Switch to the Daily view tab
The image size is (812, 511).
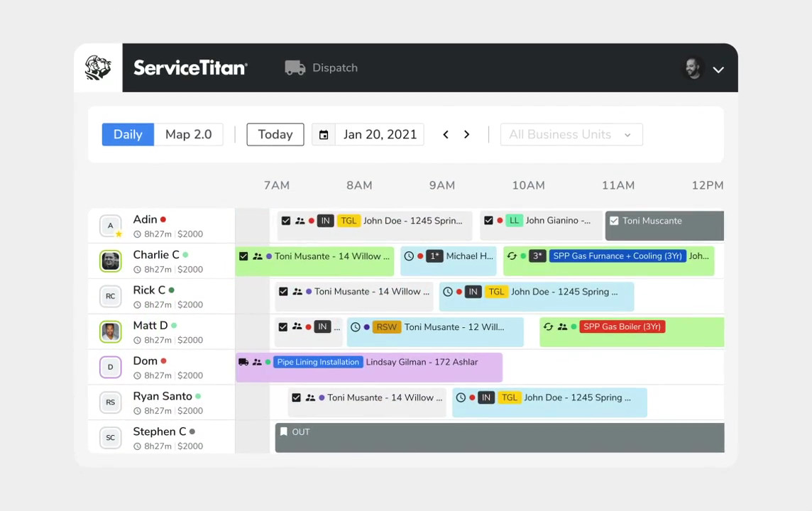128,135
